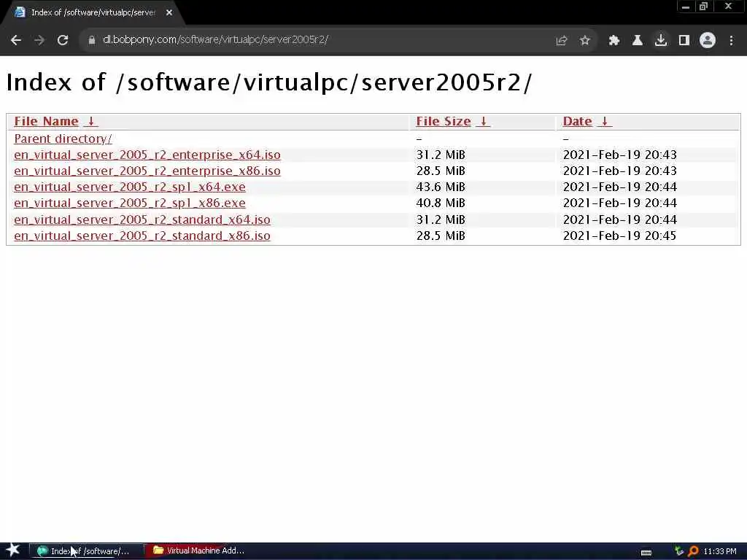The height and width of the screenshot is (560, 747).
Task: Click the 43.6 MiB file size cell
Action: pyautogui.click(x=441, y=187)
